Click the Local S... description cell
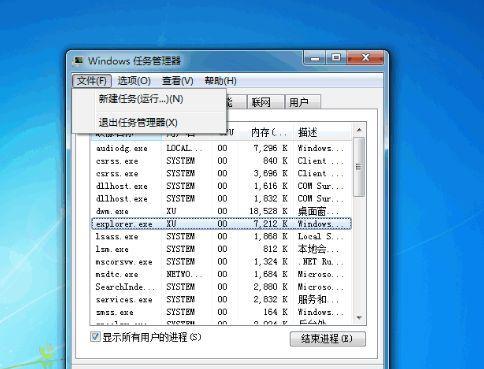The image size is (484, 369). pyautogui.click(x=320, y=236)
